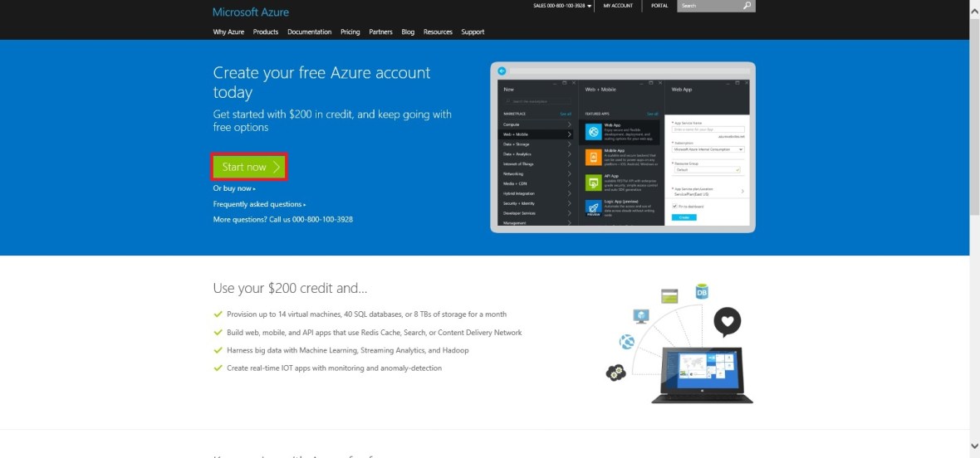The image size is (980, 458).
Task: Expand the Data + Storage chevron in the preview
Action: point(570,144)
